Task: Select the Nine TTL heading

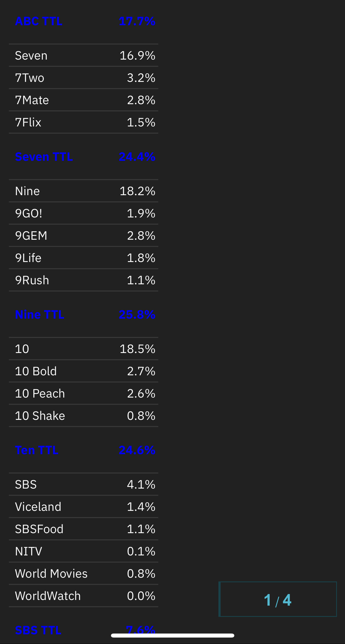Action: [x=40, y=315]
